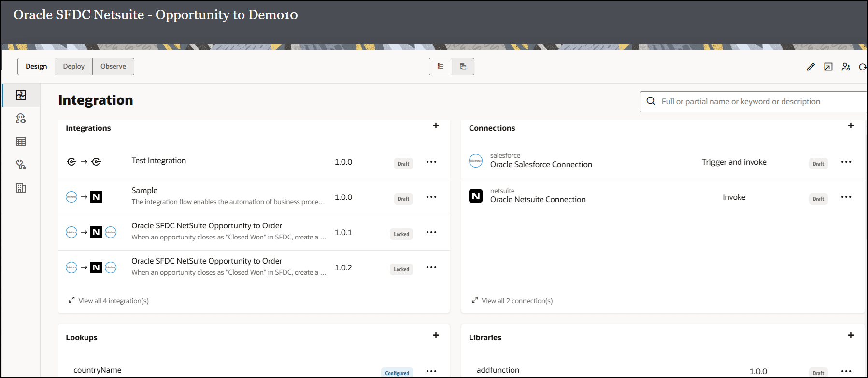
Task: Open actions menu for Oracle Netsuite Connection
Action: 846,197
